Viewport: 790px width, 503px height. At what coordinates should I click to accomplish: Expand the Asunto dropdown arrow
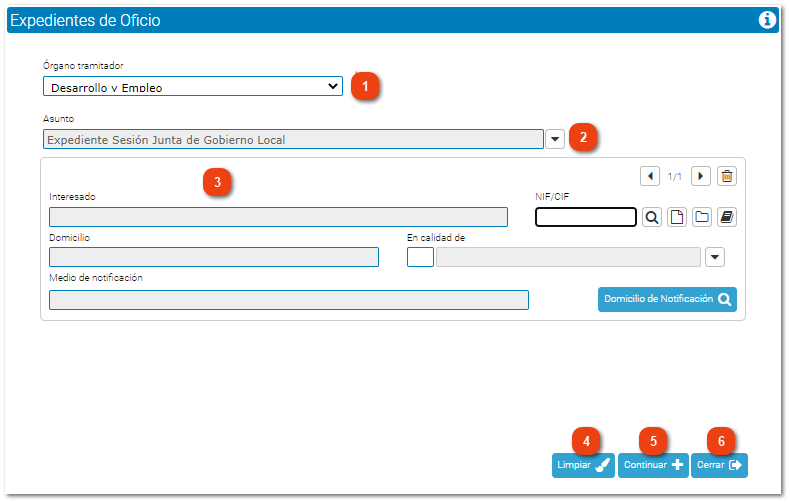[x=555, y=139]
